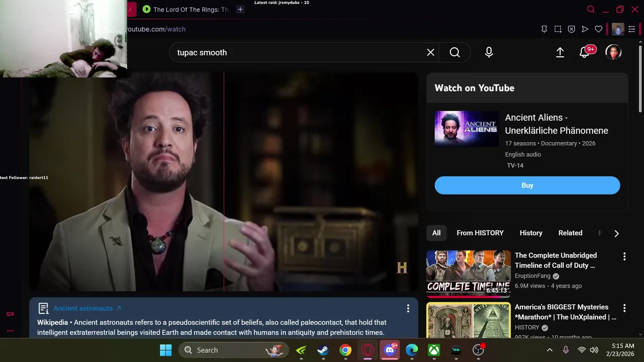This screenshot has height=362, width=644.
Task: Open the Windows Start menu
Action: (166, 350)
